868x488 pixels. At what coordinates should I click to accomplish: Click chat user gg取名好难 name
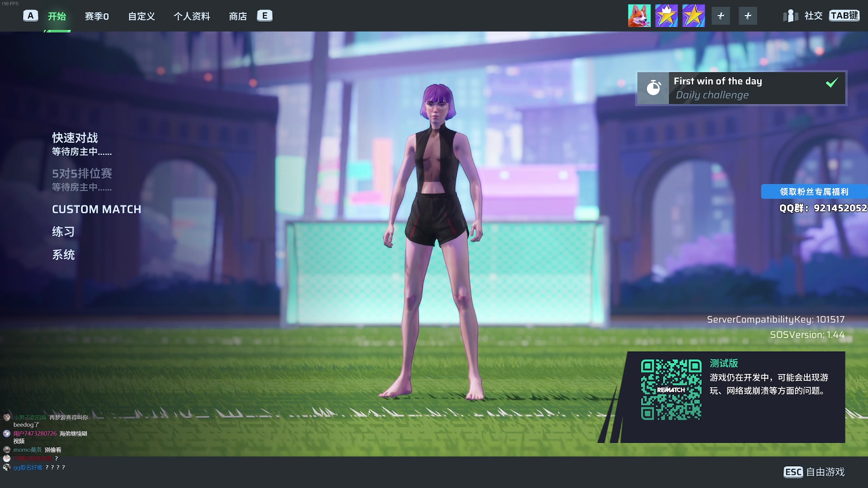(28, 468)
